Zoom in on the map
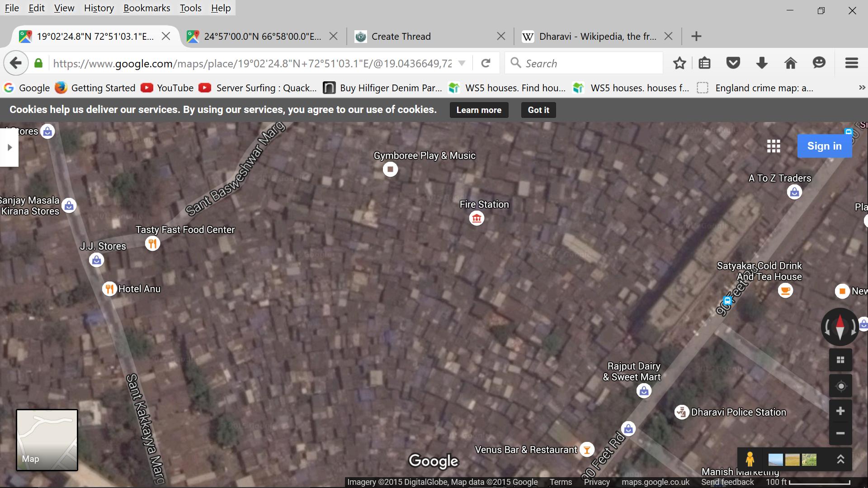The image size is (868, 488). coord(840,411)
